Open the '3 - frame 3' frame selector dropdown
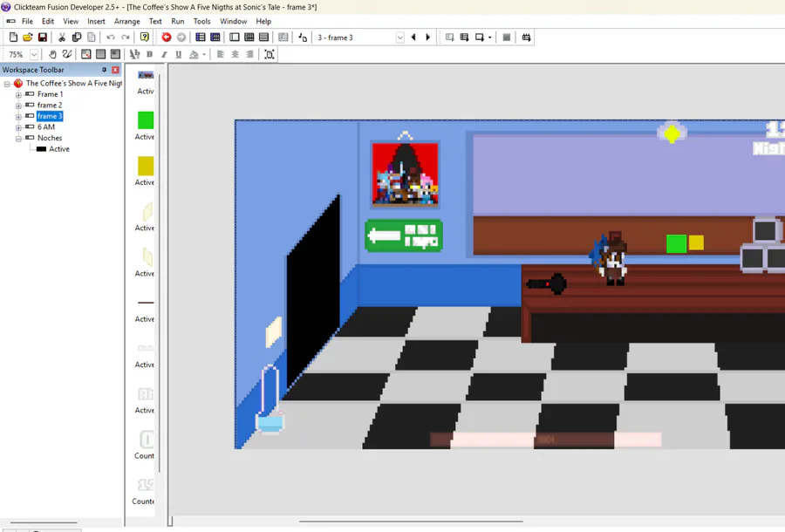This screenshot has width=785, height=532. coord(400,38)
